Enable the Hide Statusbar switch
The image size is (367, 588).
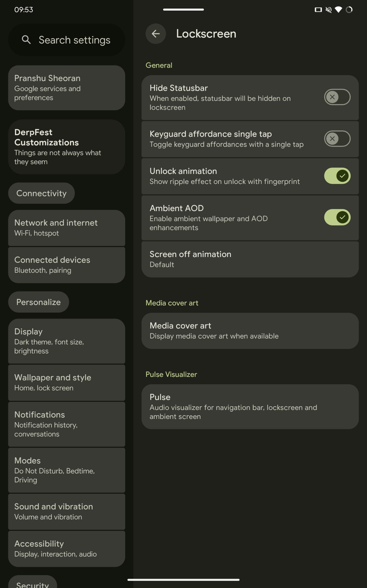pyautogui.click(x=337, y=97)
